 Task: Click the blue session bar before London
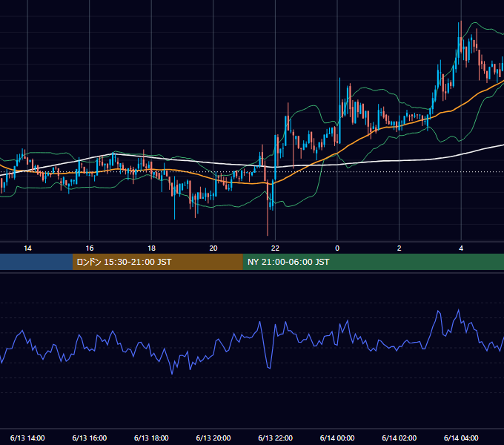[x=36, y=262]
